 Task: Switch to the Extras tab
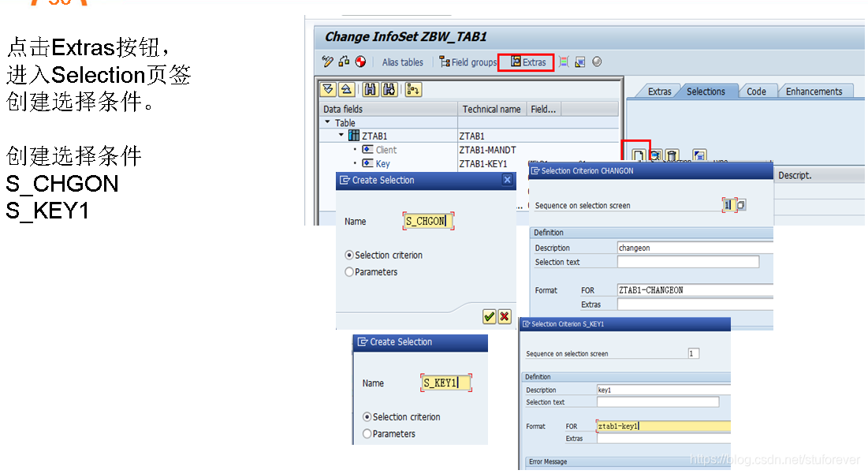click(659, 91)
